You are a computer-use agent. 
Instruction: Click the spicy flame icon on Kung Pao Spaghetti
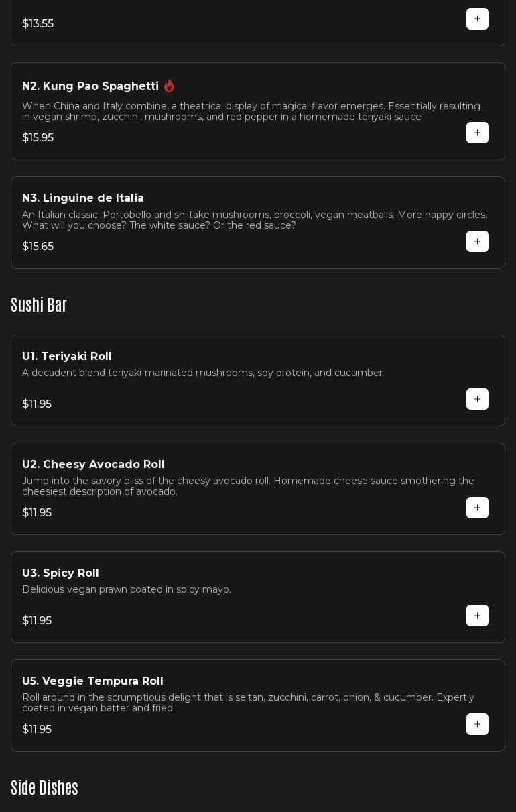coord(169,86)
